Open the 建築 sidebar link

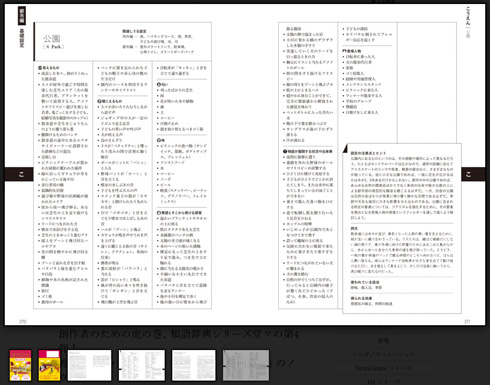(x=383, y=341)
